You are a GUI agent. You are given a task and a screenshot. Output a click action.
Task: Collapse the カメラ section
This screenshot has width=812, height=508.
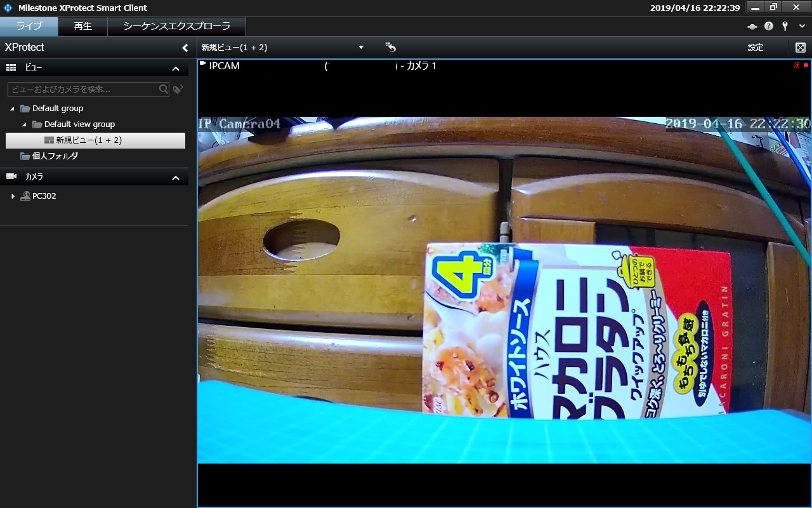tap(176, 178)
